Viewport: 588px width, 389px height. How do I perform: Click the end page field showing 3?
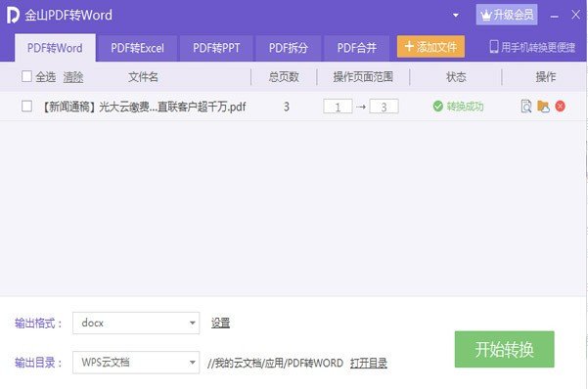[x=384, y=107]
